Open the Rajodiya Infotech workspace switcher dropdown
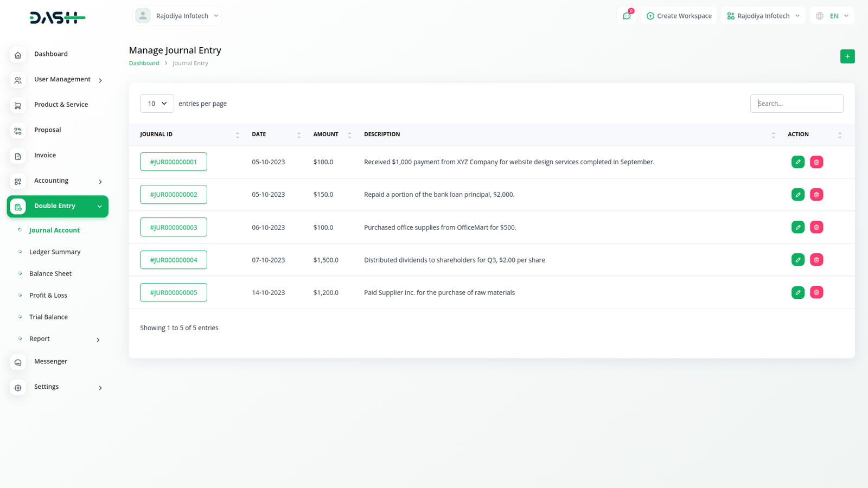Viewport: 868px width, 488px height. coord(763,16)
